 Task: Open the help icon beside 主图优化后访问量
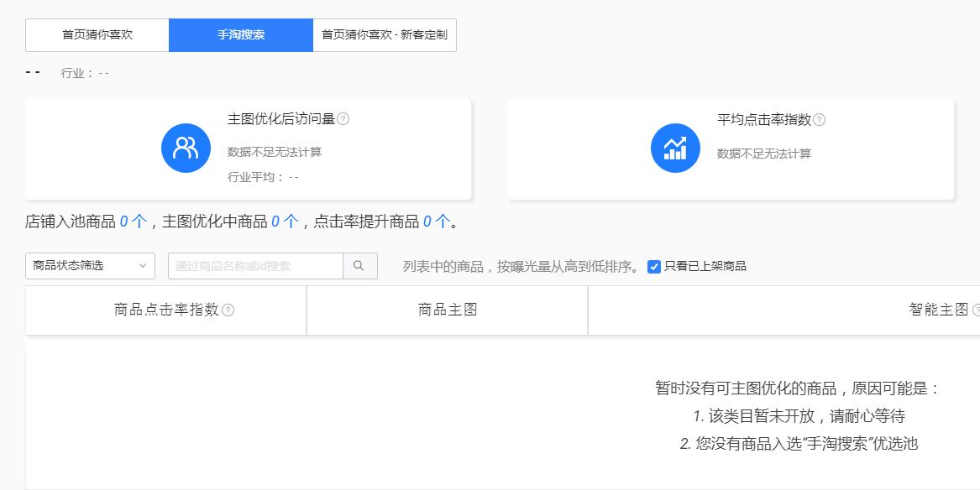point(343,118)
